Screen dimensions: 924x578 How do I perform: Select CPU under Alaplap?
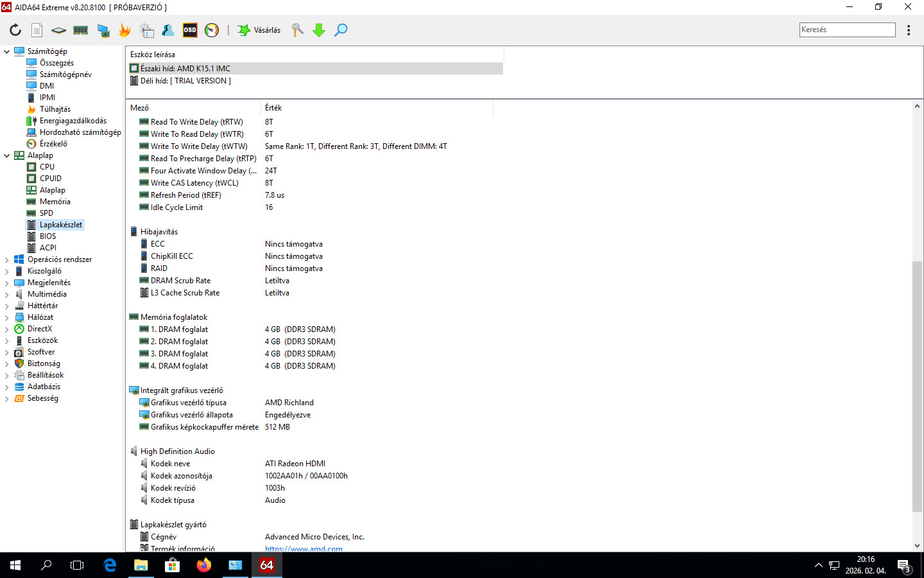pyautogui.click(x=47, y=167)
